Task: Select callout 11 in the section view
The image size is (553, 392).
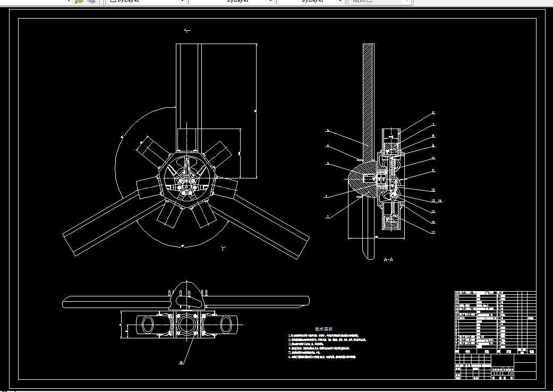Action: (433, 171)
